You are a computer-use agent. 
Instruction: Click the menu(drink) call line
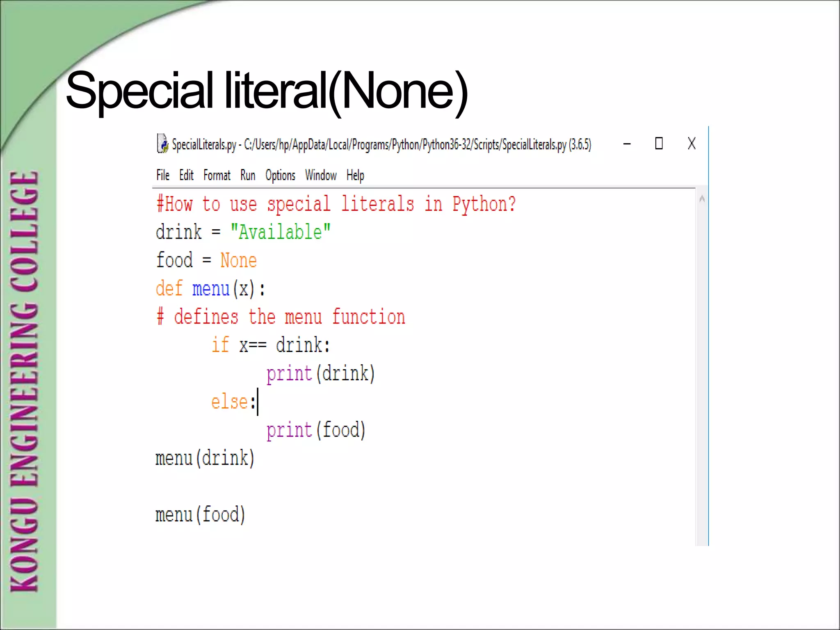pos(205,459)
